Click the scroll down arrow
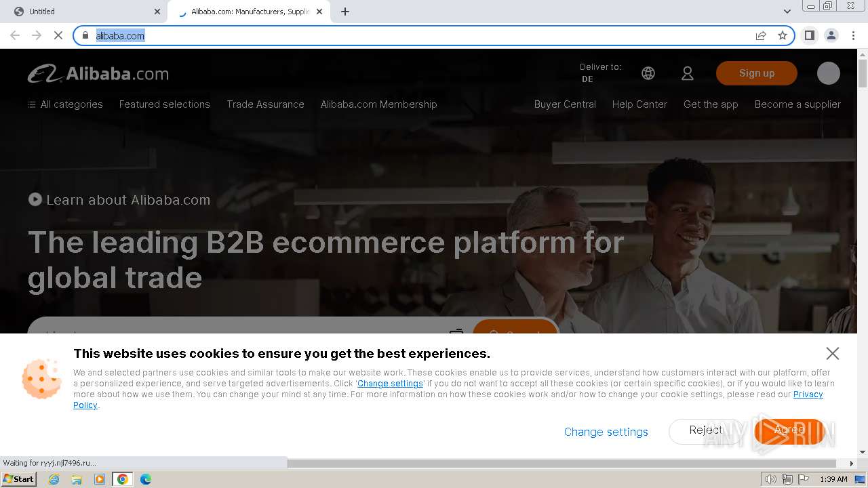Image resolution: width=868 pixels, height=488 pixels. pyautogui.click(x=863, y=452)
